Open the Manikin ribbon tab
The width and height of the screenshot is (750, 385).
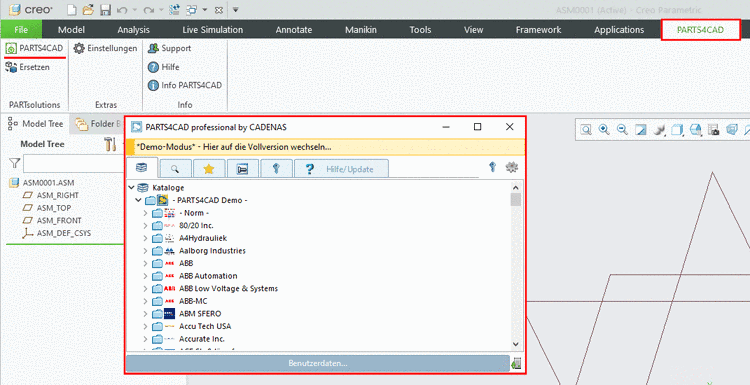point(361,30)
